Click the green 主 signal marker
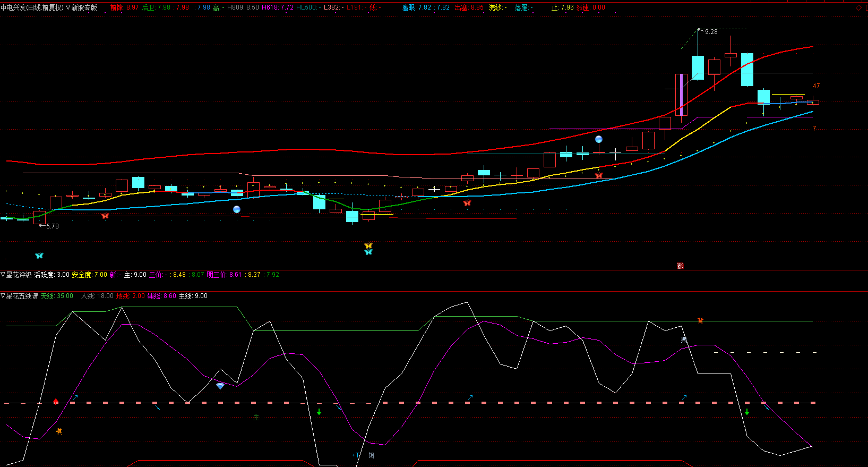Screen dimensions: 868x467 click(x=256, y=418)
